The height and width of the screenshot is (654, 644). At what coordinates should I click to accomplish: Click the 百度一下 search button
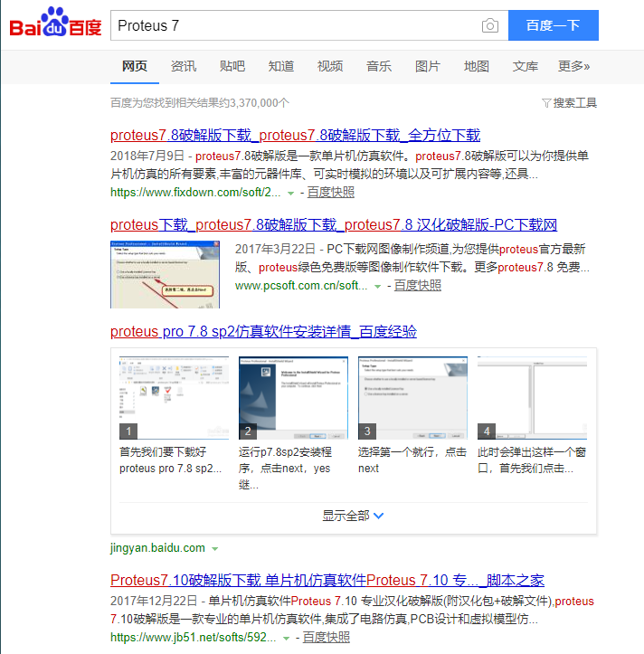(x=553, y=25)
